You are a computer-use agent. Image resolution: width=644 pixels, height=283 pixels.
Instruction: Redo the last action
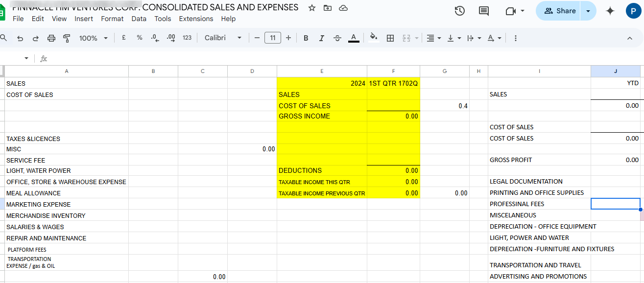click(x=35, y=38)
